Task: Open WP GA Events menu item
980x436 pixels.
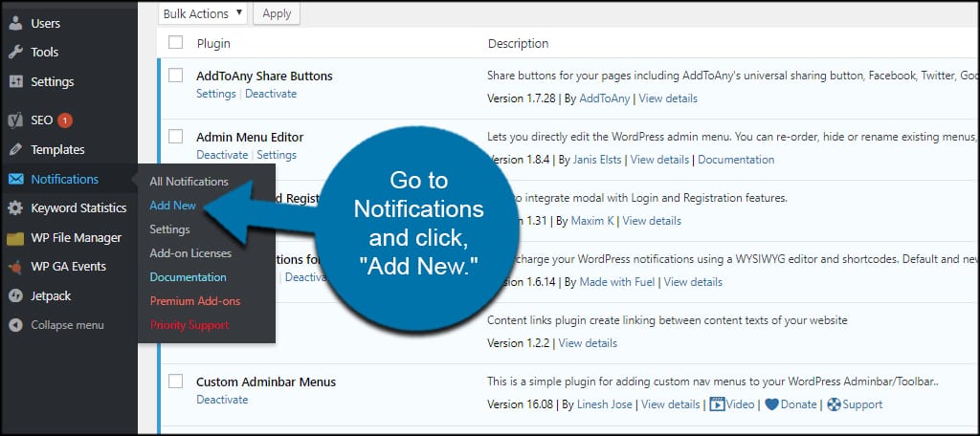Action: point(69,268)
